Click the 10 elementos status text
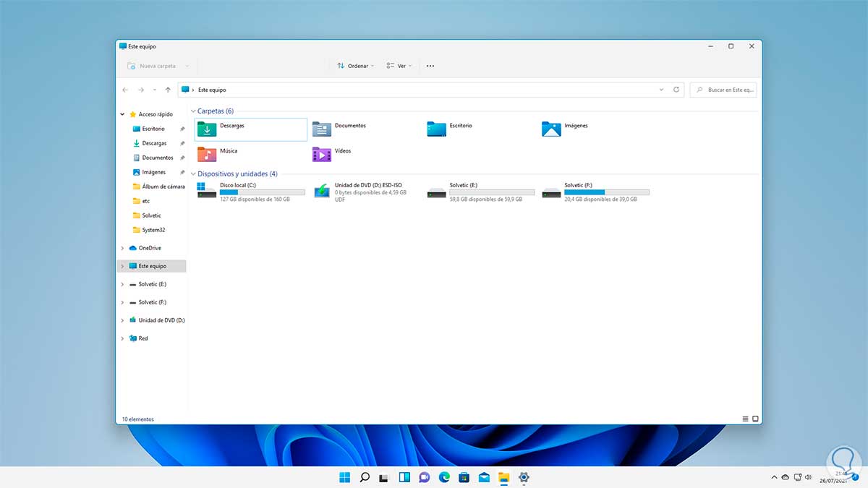868x488 pixels. (x=137, y=419)
